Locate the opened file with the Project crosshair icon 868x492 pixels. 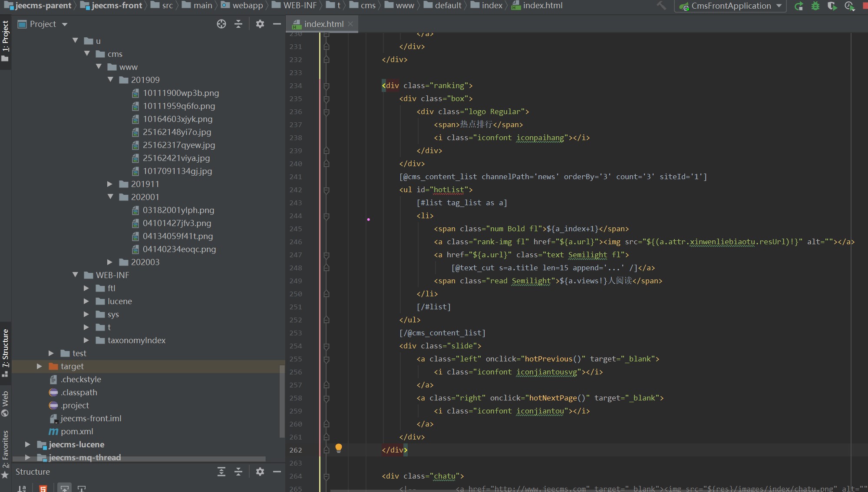tap(221, 24)
